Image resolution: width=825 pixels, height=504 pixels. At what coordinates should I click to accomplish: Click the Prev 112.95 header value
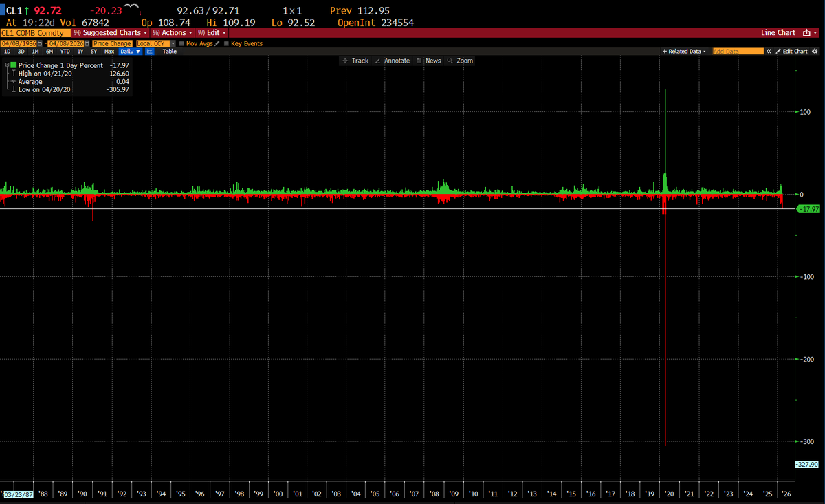tap(360, 10)
